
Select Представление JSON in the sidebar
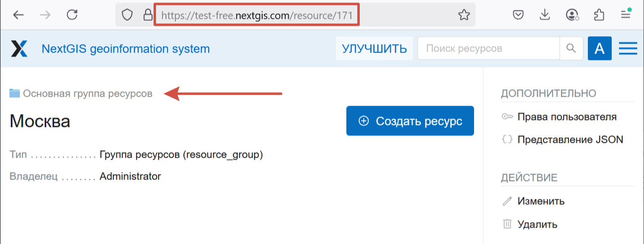(x=570, y=140)
